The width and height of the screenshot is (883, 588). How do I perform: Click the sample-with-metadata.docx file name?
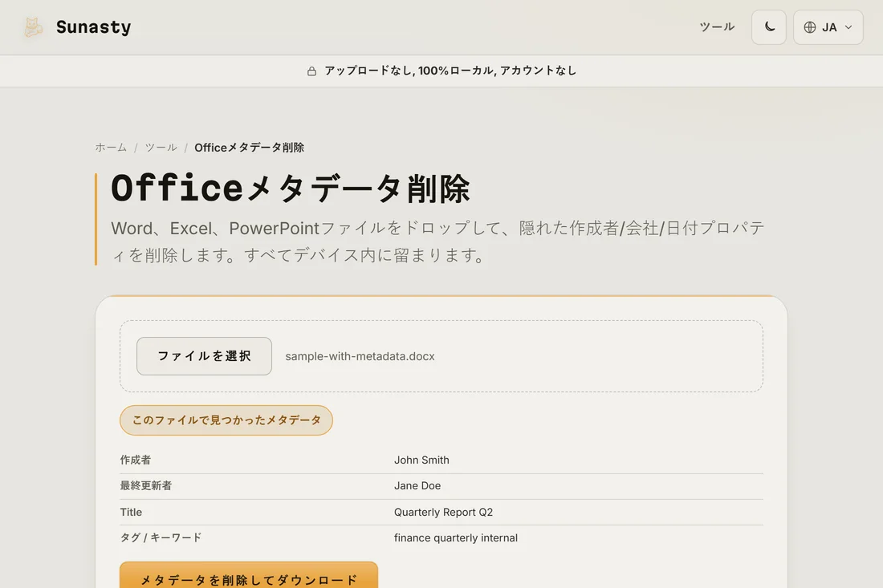point(360,356)
